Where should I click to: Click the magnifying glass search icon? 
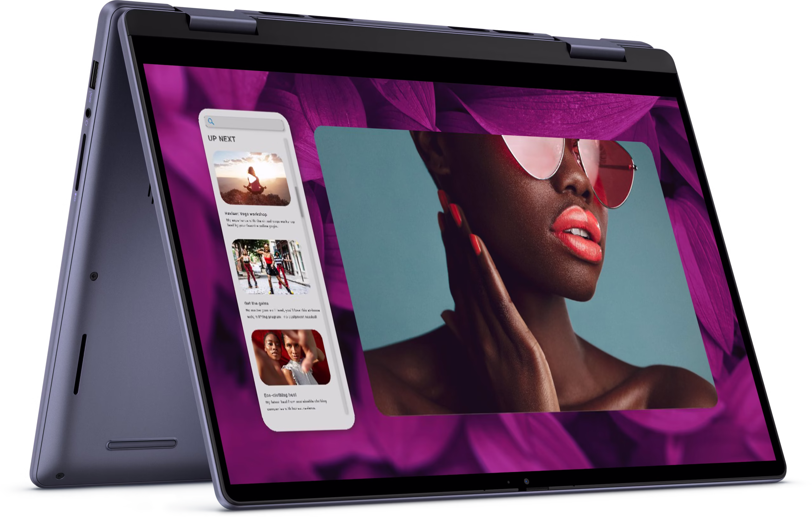[211, 121]
